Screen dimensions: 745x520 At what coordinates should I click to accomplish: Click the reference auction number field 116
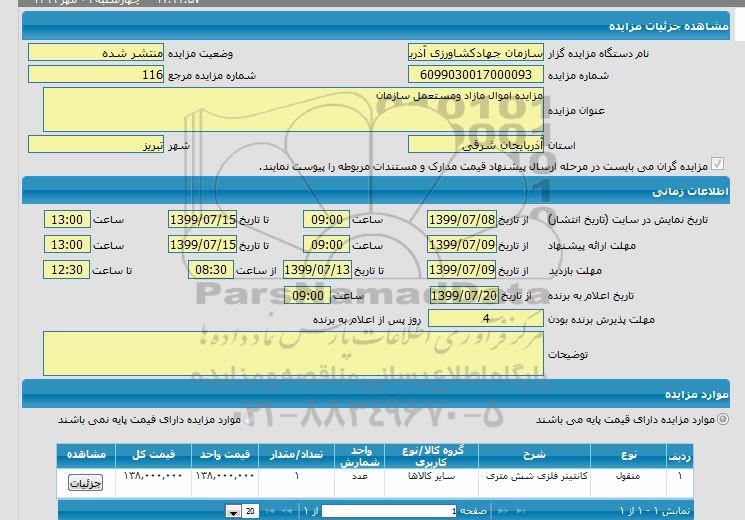click(x=96, y=75)
